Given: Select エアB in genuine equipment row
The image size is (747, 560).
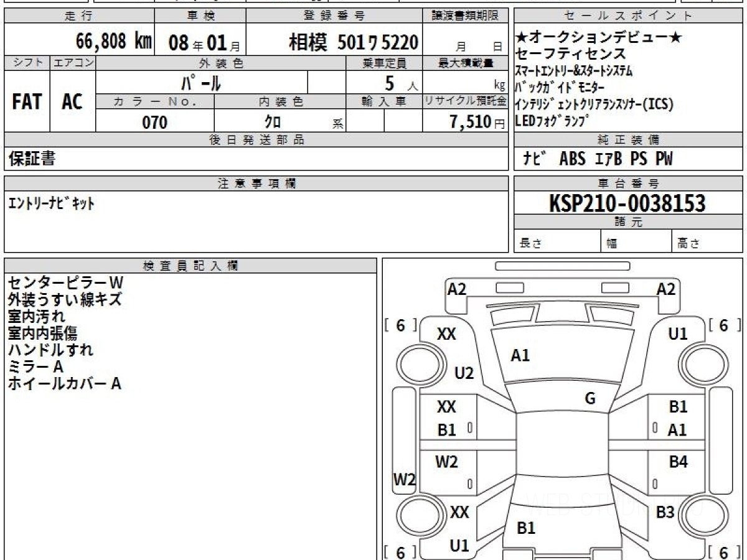Looking at the screenshot, I should pyautogui.click(x=609, y=159).
